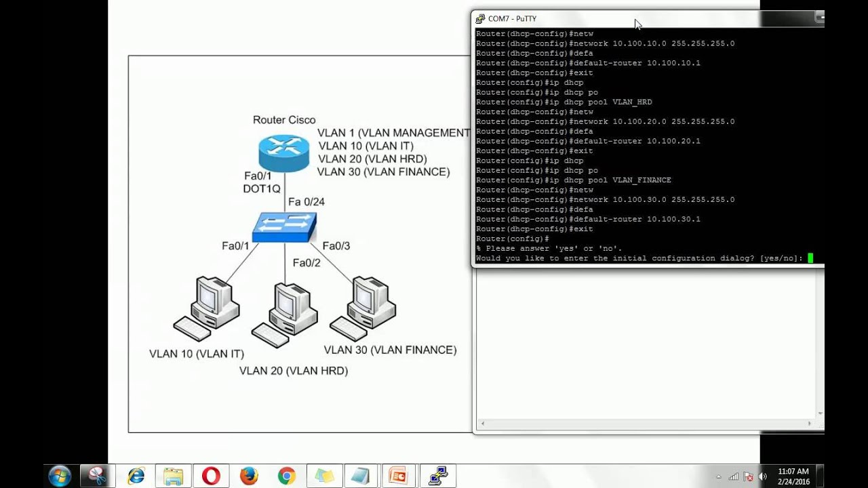
Task: Click the 'VLAN 20 (VLAN HRD)' label beside router
Action: click(x=372, y=159)
